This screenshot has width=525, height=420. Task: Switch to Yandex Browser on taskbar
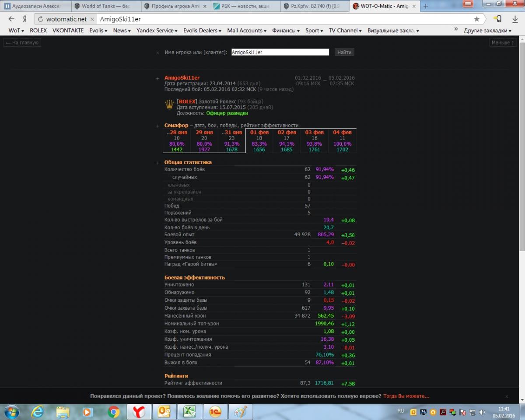[x=139, y=412]
